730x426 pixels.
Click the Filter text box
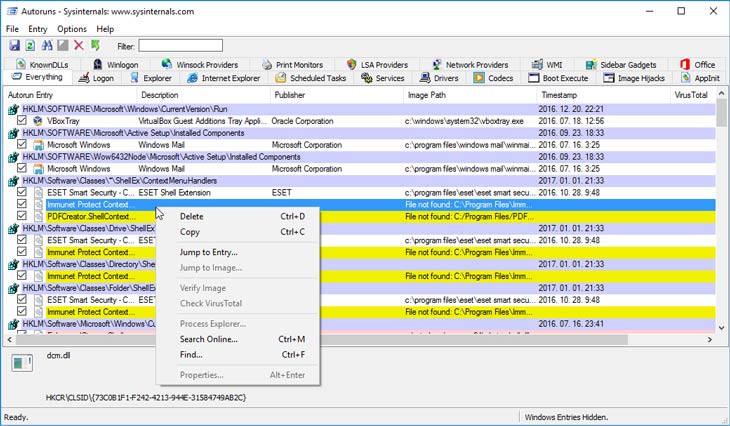pos(181,46)
